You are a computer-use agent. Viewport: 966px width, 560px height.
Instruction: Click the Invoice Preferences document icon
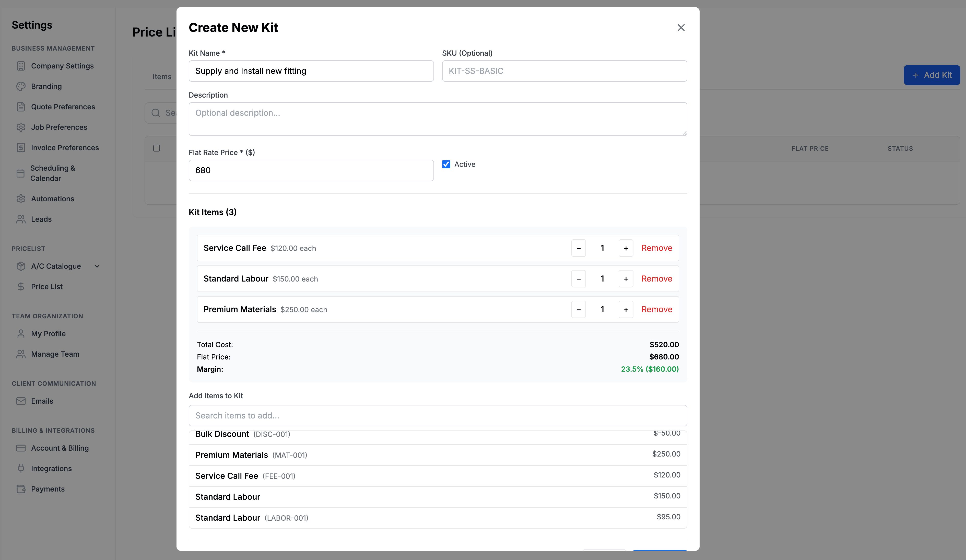[x=21, y=148]
